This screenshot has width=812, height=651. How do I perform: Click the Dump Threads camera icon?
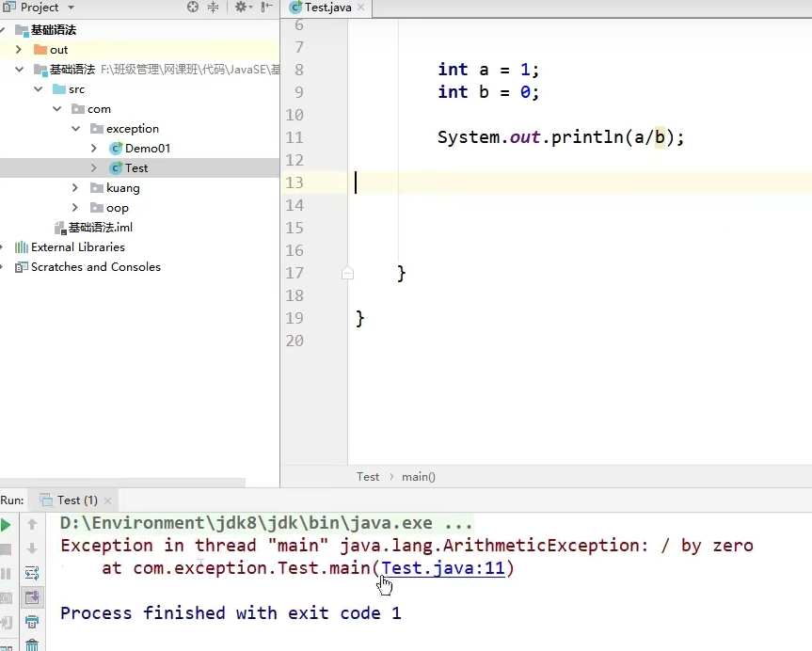click(6, 597)
